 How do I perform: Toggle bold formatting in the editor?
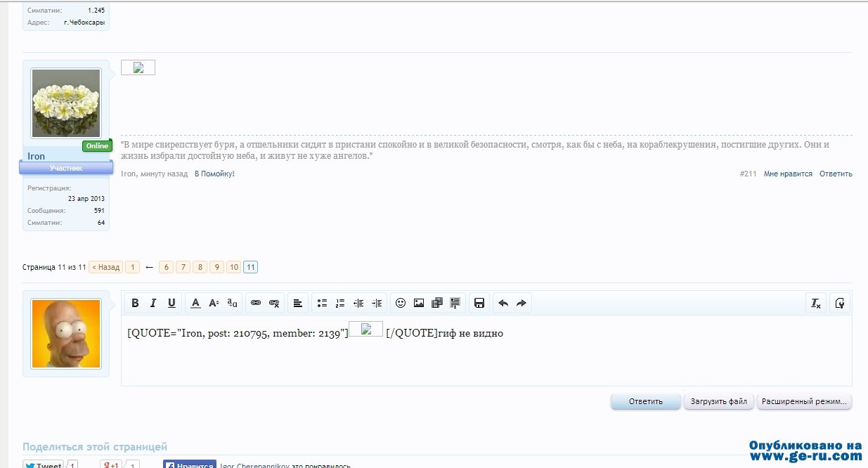[136, 303]
